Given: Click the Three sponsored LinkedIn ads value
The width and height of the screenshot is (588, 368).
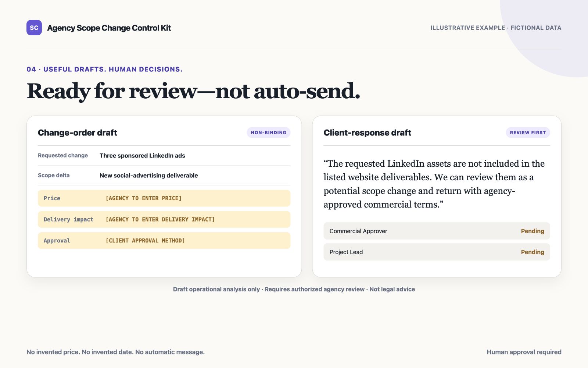Looking at the screenshot, I should point(143,156).
